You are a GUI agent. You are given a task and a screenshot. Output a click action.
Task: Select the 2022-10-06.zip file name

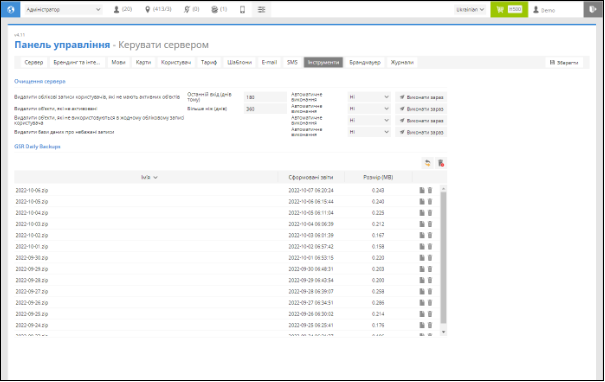[32, 190]
